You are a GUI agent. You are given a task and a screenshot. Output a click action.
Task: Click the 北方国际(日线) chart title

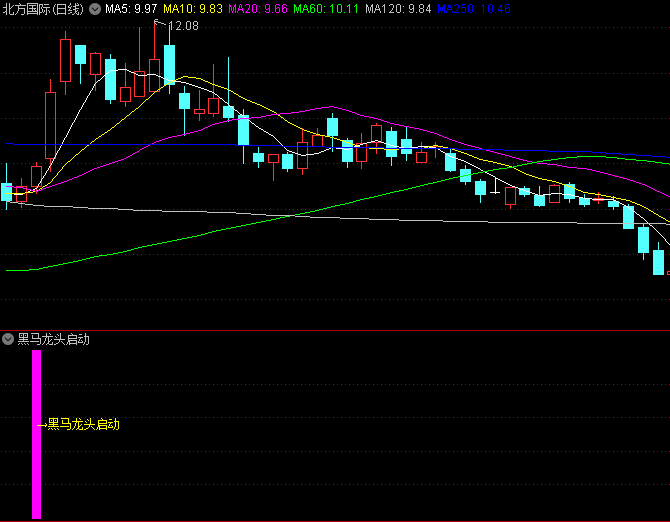(x=42, y=9)
